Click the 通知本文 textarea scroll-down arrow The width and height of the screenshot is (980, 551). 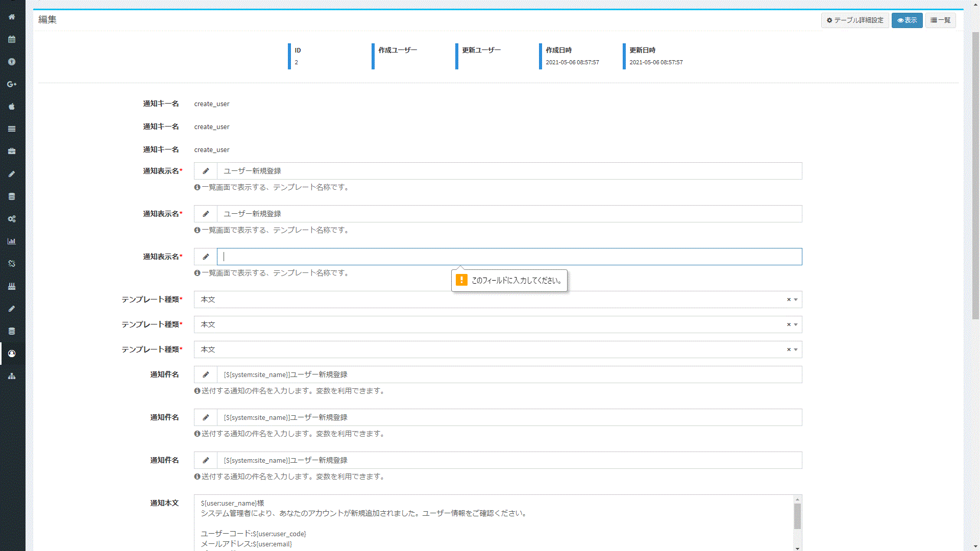tap(797, 548)
